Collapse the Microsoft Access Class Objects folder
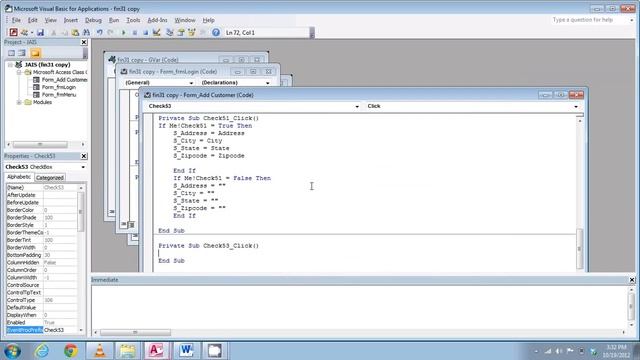Screen dimensions: 640x360 click(19, 72)
